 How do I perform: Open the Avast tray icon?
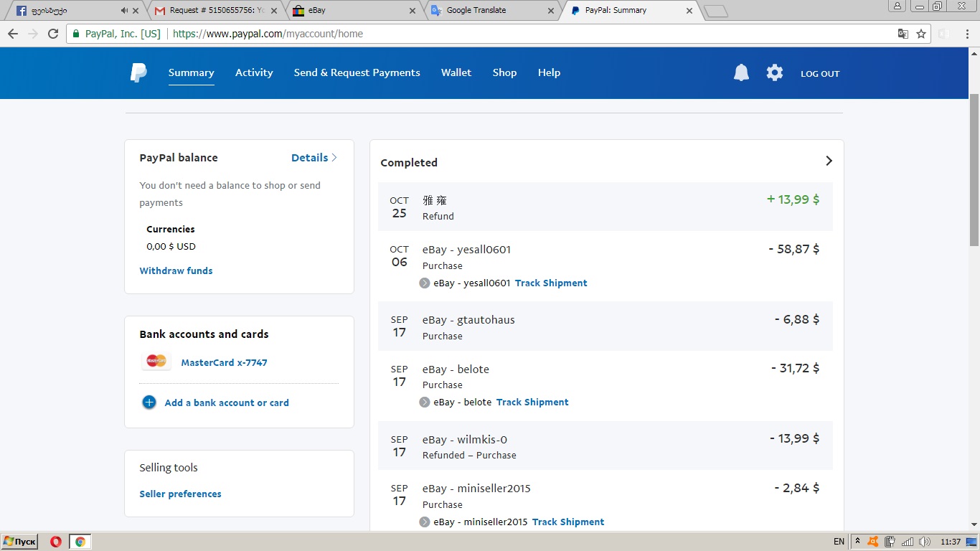pos(873,542)
